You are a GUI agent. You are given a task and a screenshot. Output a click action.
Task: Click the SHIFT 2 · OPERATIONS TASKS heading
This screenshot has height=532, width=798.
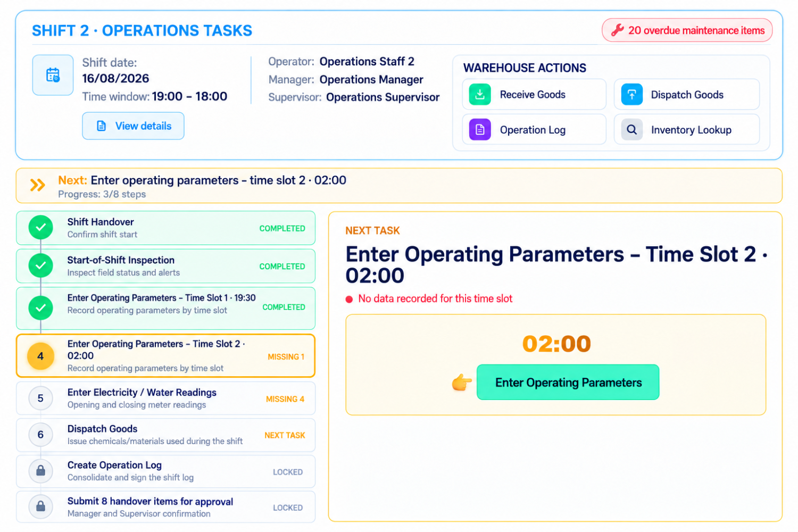pos(142,31)
